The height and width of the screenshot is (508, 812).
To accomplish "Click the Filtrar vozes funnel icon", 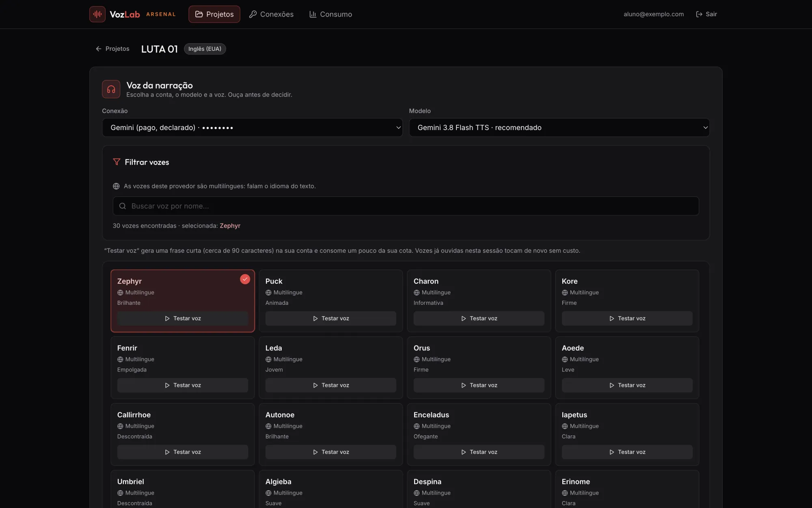I will 117,162.
